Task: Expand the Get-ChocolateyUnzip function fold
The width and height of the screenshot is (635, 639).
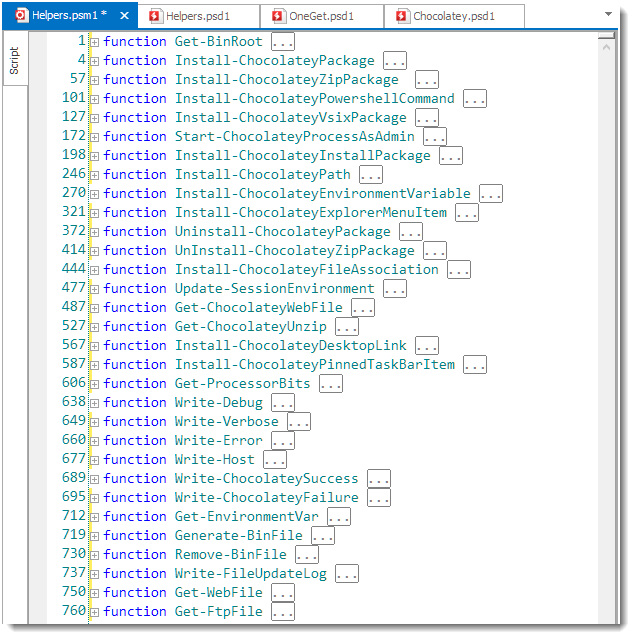Action: click(95, 327)
